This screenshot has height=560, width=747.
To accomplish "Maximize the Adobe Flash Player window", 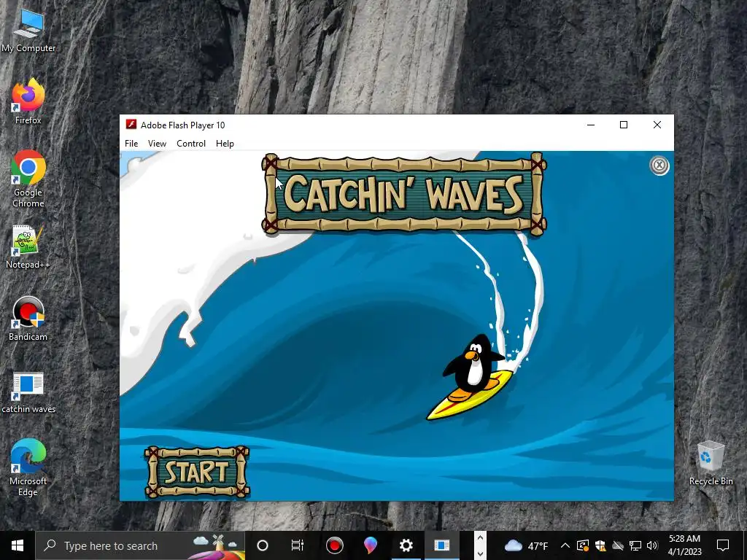I will coord(624,125).
